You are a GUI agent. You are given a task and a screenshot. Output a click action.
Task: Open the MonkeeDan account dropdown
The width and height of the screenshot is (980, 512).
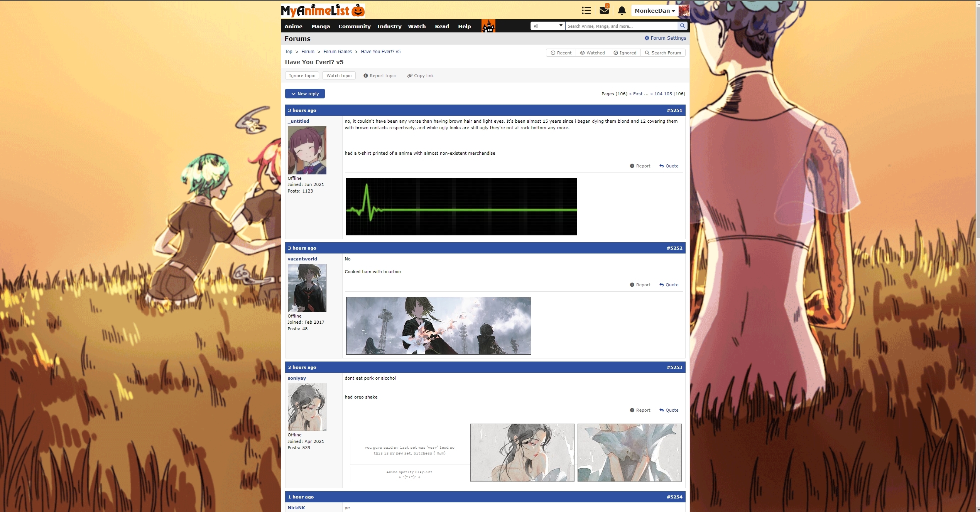pyautogui.click(x=654, y=11)
